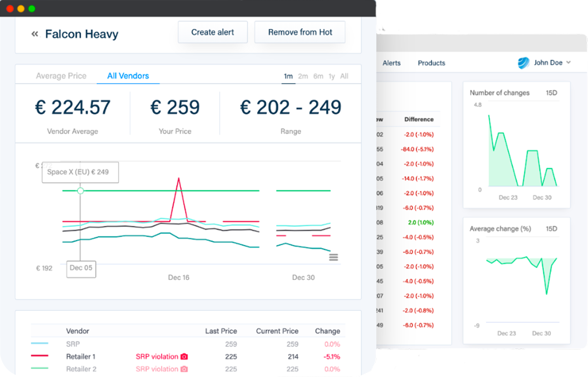Screen dimensions: 588x377
Task: Open the camera snapshot for Retailer 1 violation
Action: (184, 356)
